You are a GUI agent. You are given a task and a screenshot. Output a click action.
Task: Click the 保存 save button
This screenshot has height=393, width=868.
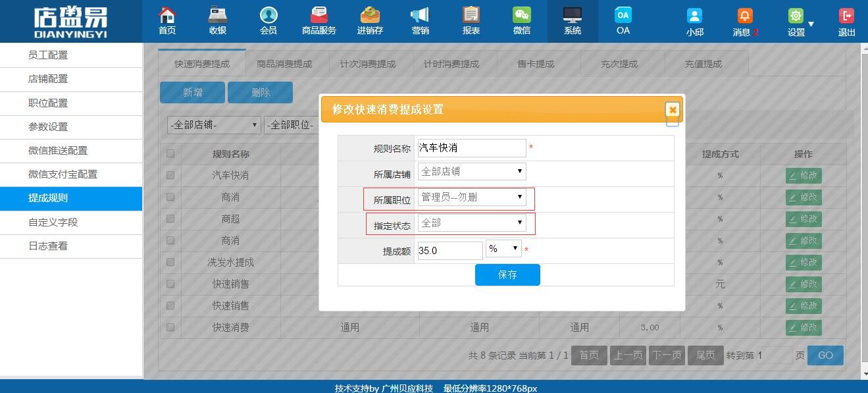(x=507, y=275)
